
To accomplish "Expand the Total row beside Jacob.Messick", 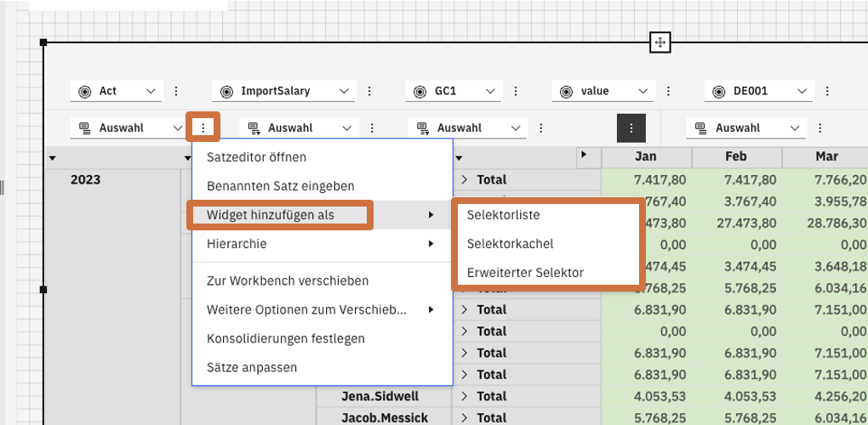I will coord(465,417).
